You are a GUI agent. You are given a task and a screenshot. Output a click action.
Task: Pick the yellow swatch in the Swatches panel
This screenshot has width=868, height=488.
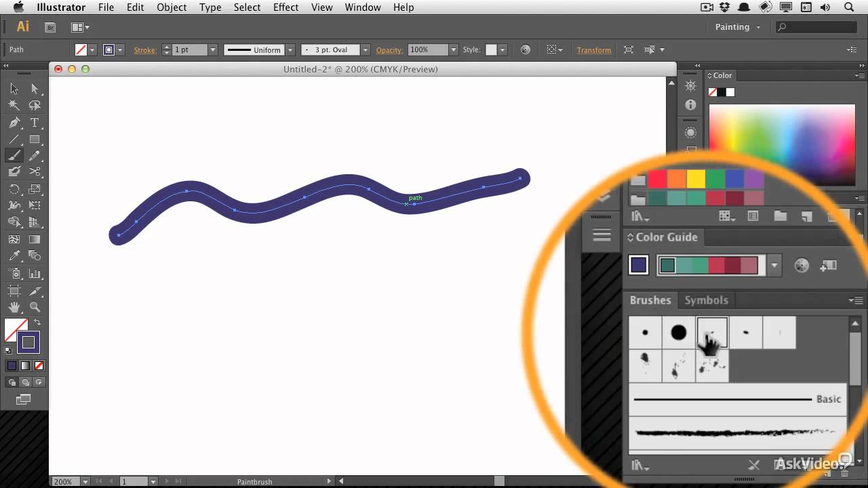pyautogui.click(x=696, y=179)
